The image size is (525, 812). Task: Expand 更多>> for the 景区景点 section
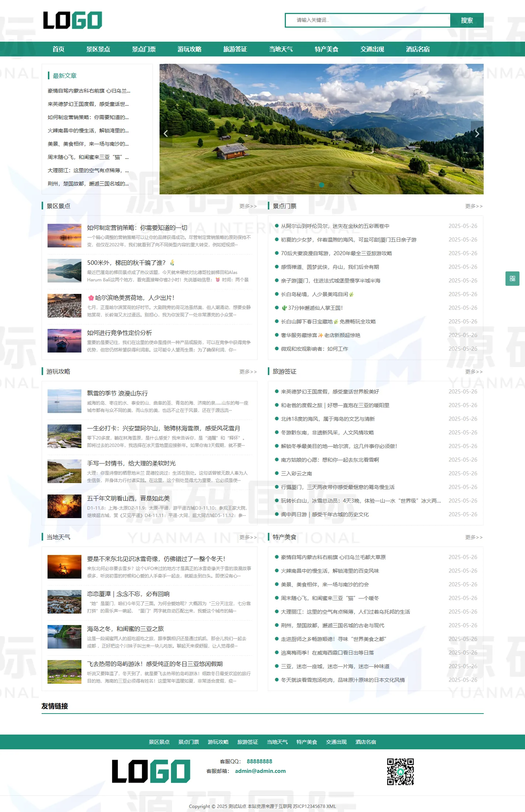[248, 206]
